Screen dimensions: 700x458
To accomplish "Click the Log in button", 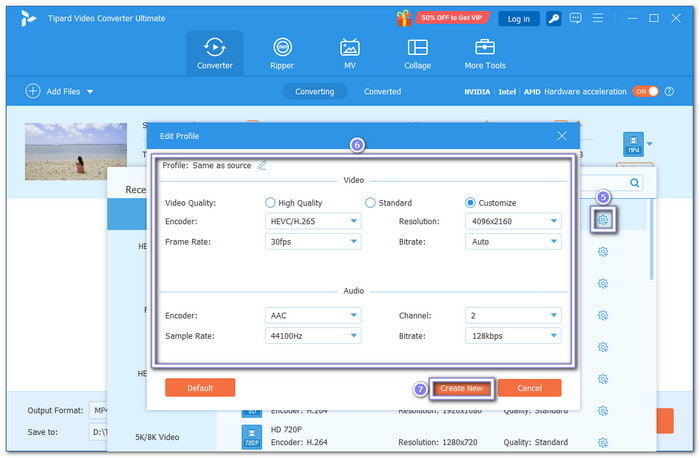I will [x=518, y=19].
